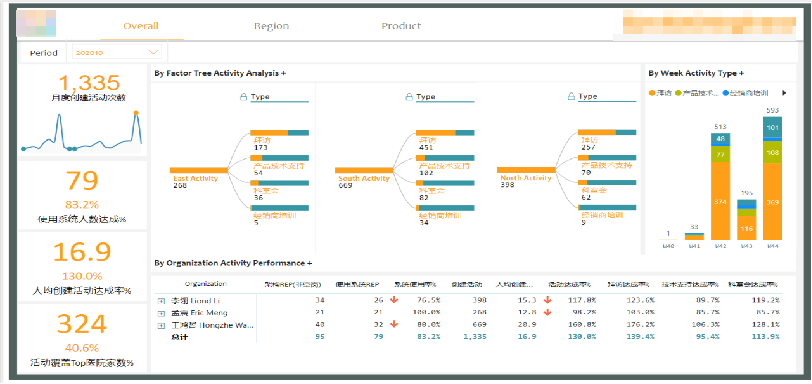Click the East Activity orange bar
Image resolution: width=812 pixels, height=384 pixels.
199,170
